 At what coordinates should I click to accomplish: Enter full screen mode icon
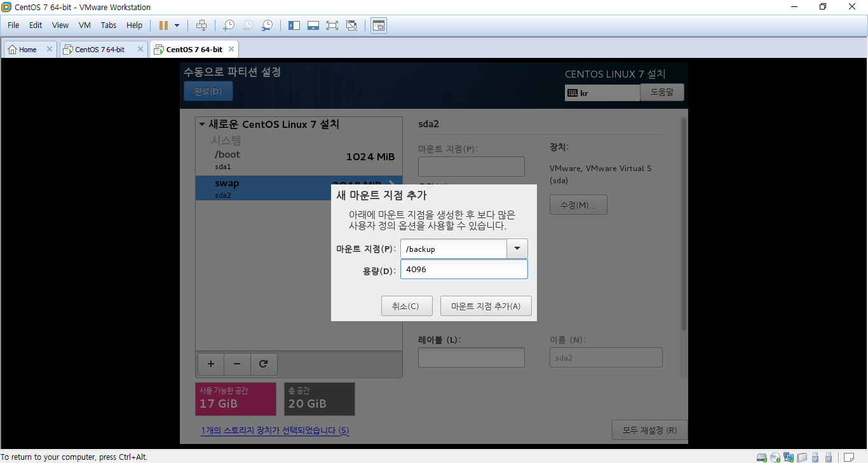pos(332,25)
